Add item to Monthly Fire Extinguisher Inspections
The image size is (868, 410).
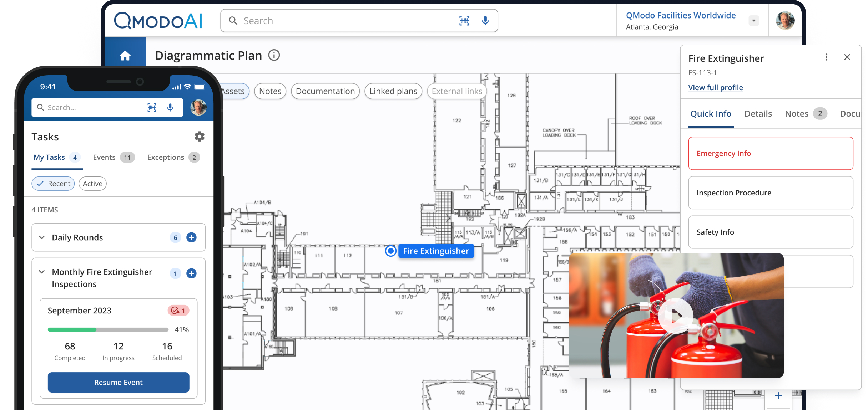coord(192,273)
